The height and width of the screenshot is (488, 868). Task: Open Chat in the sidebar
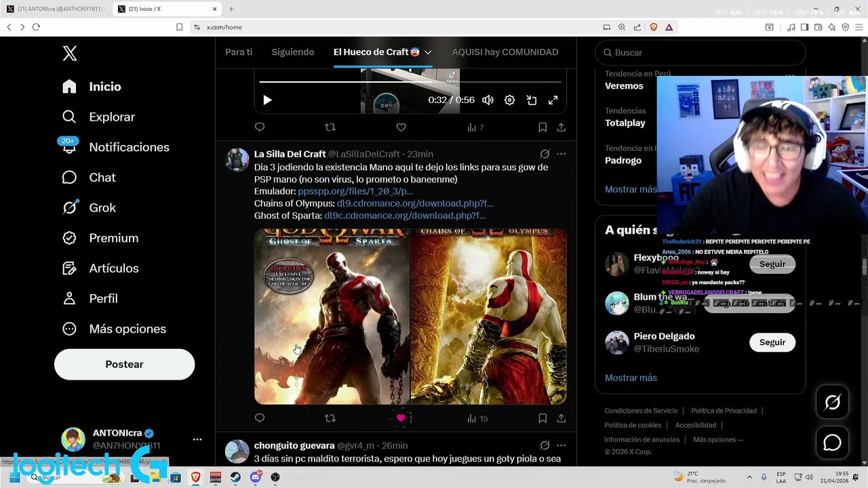88,178
